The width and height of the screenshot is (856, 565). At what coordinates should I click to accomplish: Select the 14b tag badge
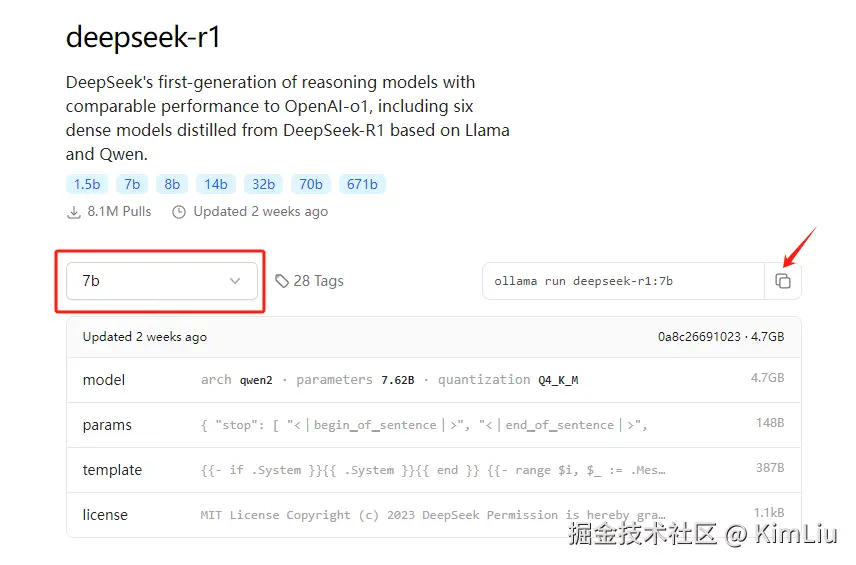coord(216,184)
